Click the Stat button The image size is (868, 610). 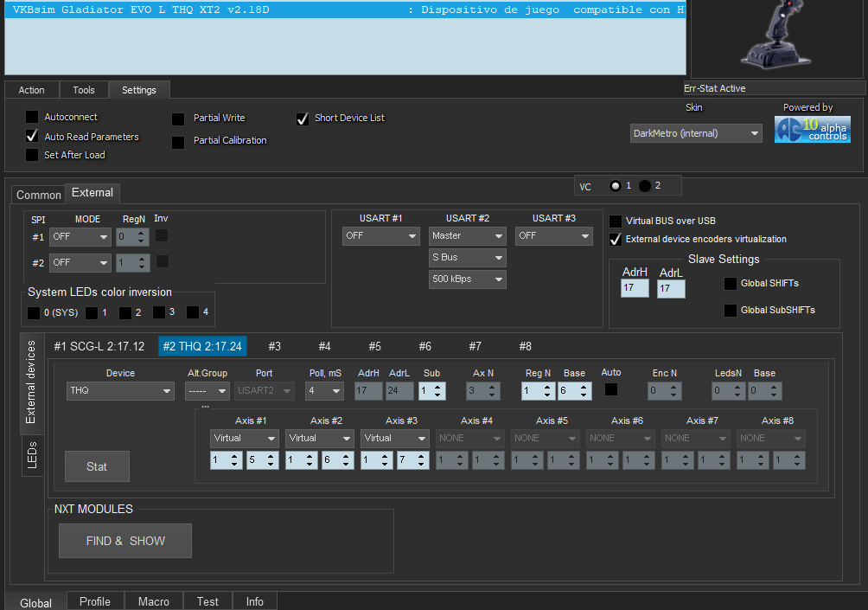coord(97,466)
